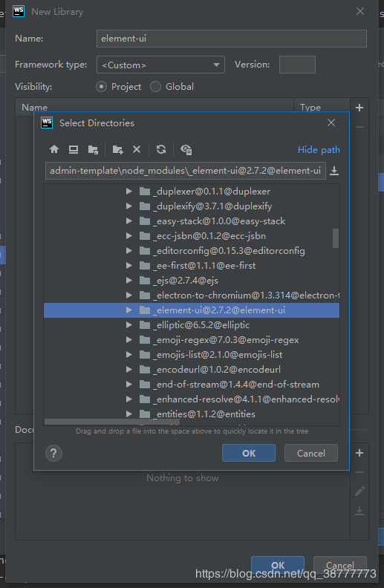384x588 pixels.
Task: Expand the selected _element-ui@2.7.2 folder
Action: (x=129, y=310)
